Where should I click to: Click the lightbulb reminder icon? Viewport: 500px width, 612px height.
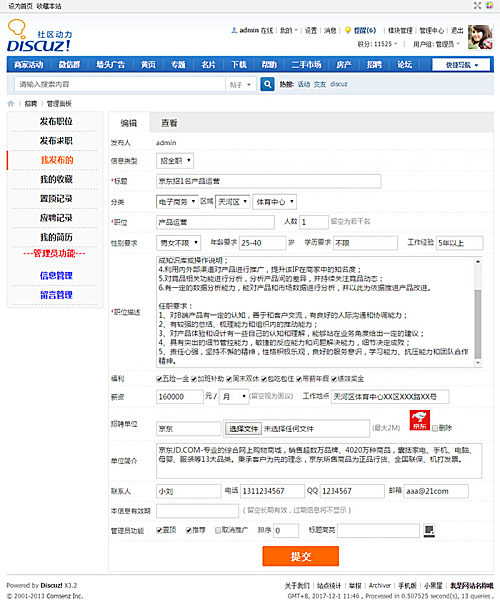point(348,30)
